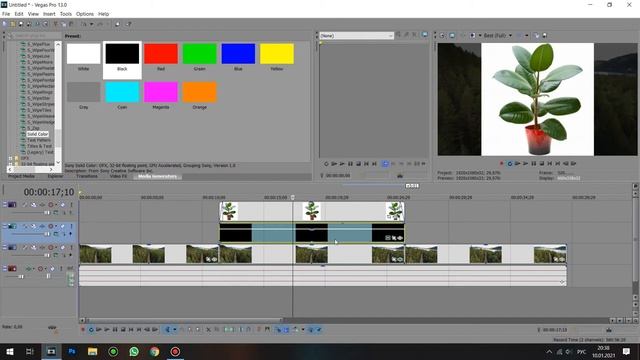This screenshot has height=360, width=640.
Task: Stop playback in the video preview window
Action: [542, 163]
